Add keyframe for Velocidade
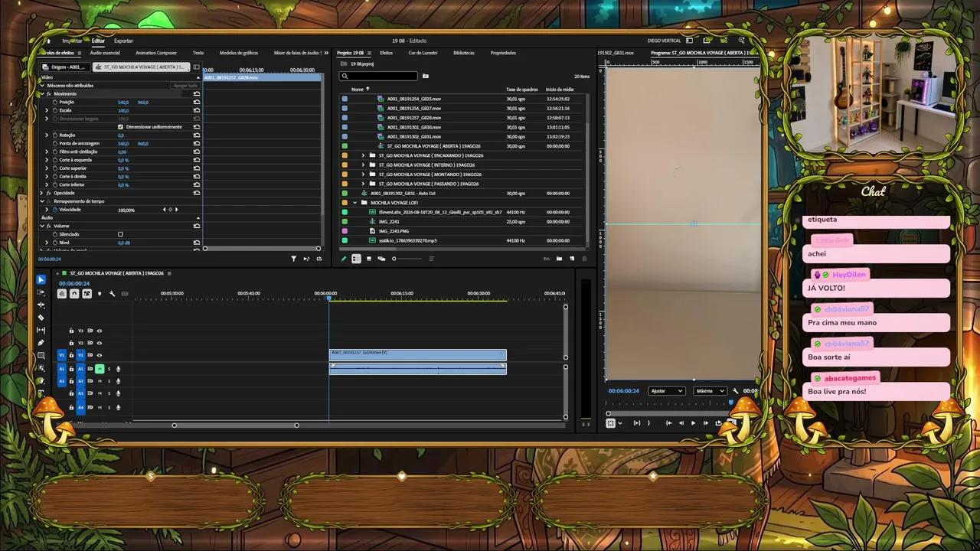The height and width of the screenshot is (551, 980). pos(170,210)
